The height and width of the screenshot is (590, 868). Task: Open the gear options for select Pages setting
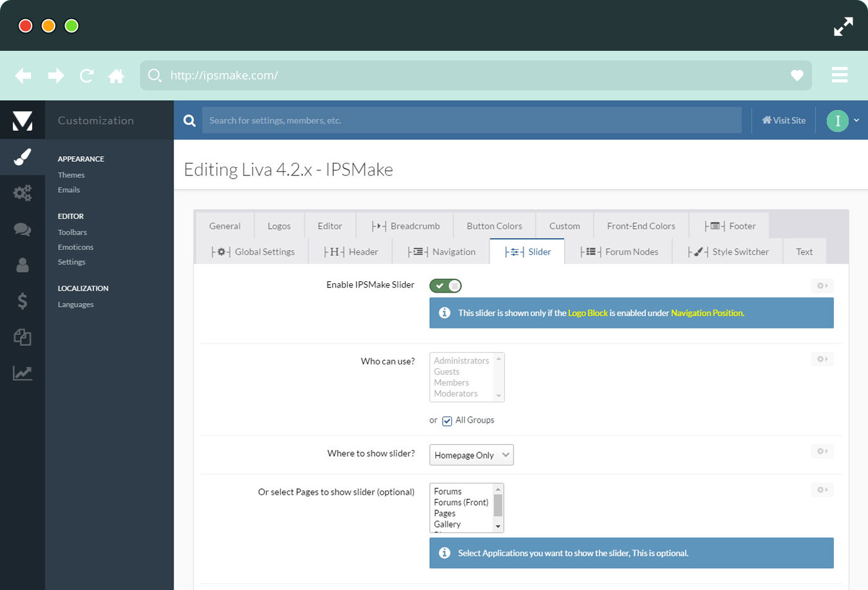tap(822, 490)
